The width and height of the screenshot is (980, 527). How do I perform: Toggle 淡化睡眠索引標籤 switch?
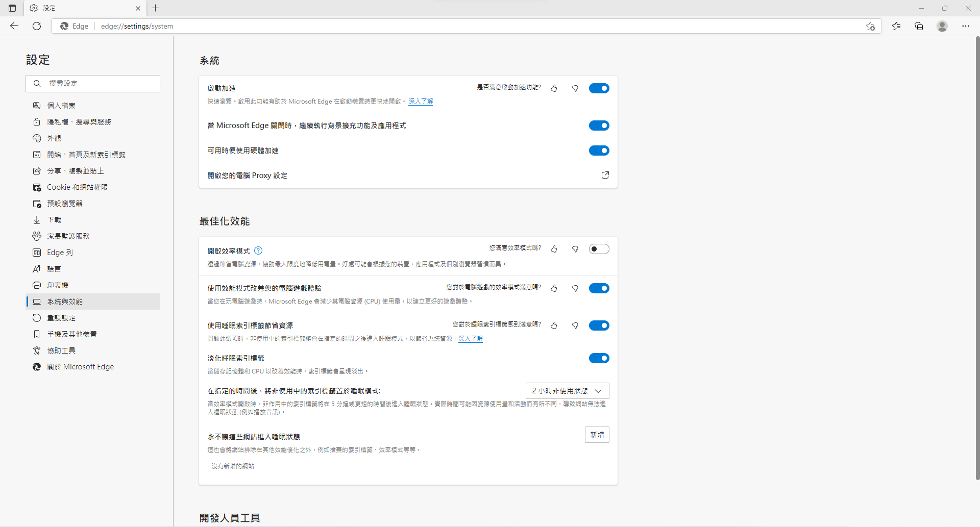click(599, 358)
